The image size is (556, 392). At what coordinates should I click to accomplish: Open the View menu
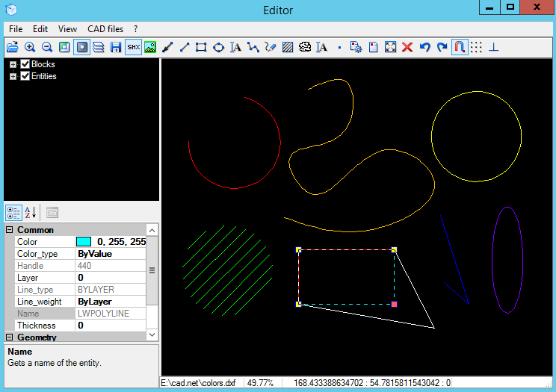tap(67, 29)
